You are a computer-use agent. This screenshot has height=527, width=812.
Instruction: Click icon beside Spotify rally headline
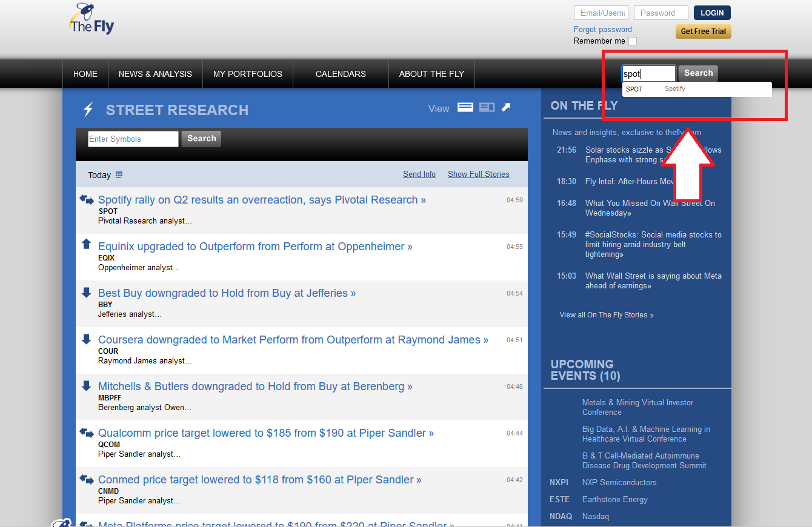pos(87,199)
